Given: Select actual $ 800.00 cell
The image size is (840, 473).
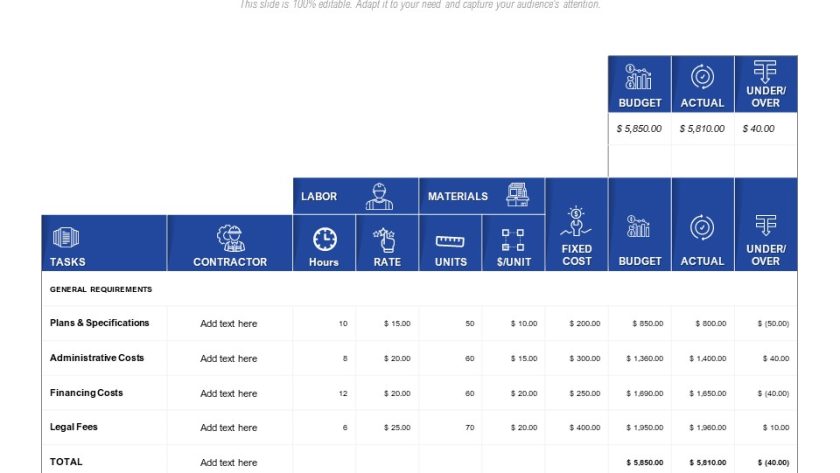Looking at the screenshot, I should click(711, 324).
